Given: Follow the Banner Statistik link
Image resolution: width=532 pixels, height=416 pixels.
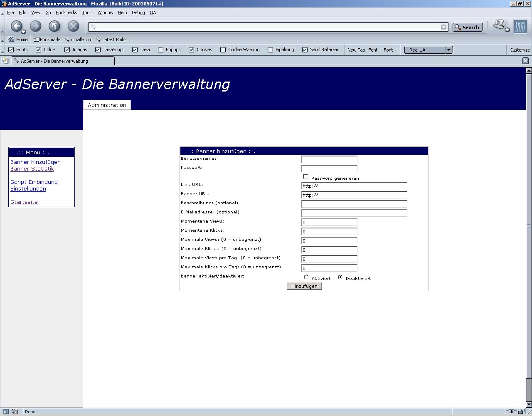Looking at the screenshot, I should (32, 169).
